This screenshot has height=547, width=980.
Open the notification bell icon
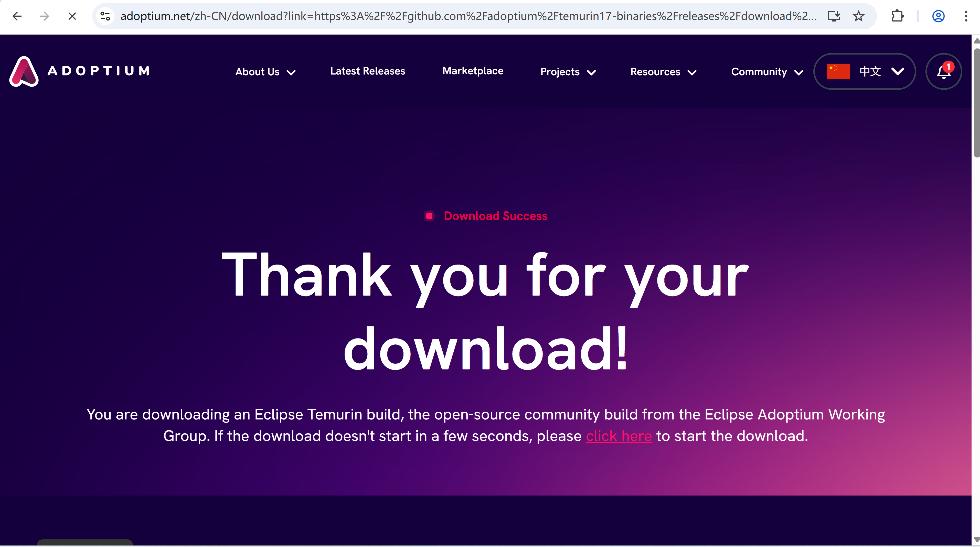pyautogui.click(x=944, y=71)
